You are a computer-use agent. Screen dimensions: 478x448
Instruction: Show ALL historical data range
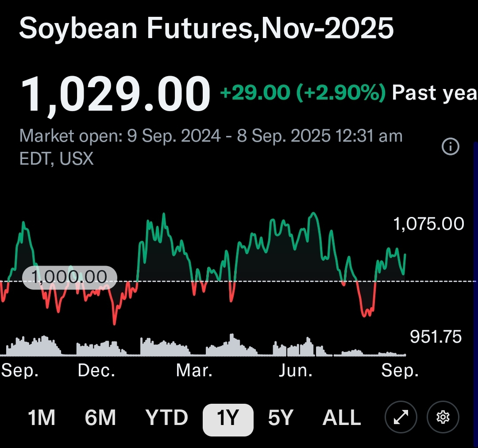pyautogui.click(x=342, y=417)
